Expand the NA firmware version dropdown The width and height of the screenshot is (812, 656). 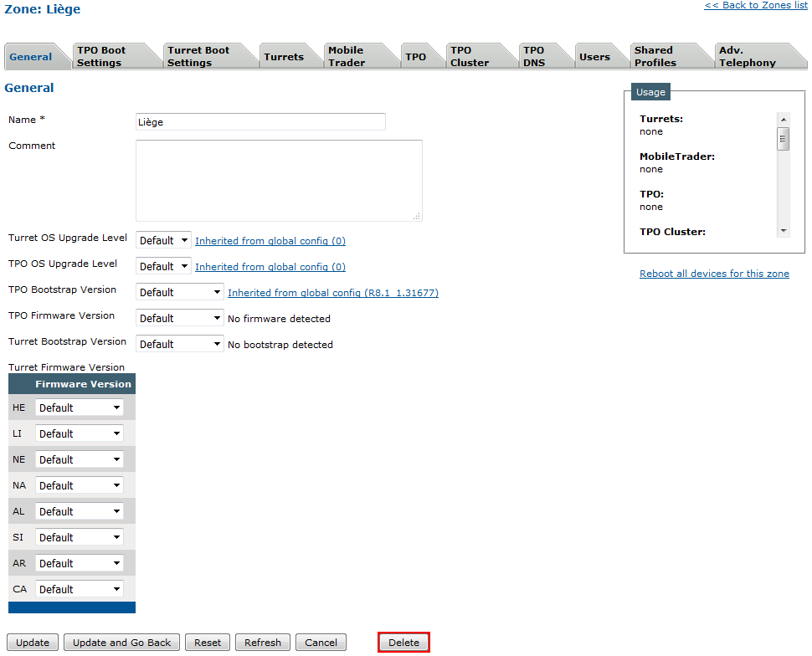80,485
